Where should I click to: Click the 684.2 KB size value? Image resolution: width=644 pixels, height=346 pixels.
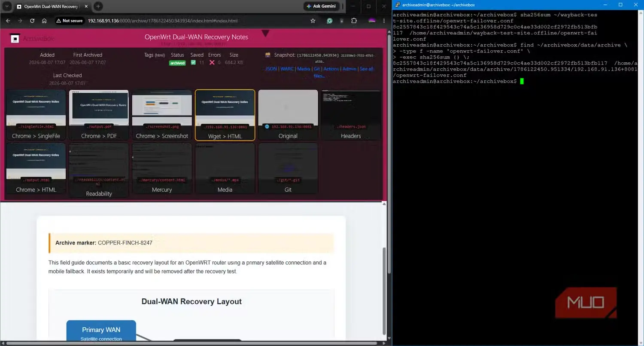click(234, 62)
